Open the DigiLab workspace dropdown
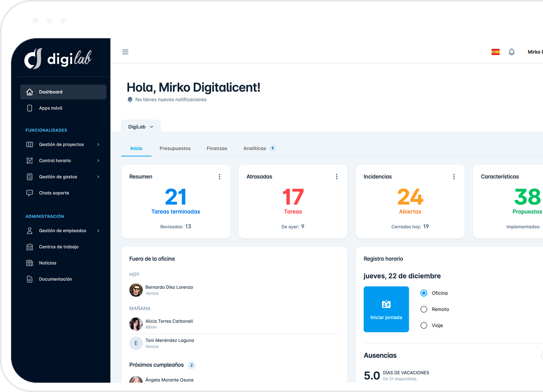 pos(141,127)
